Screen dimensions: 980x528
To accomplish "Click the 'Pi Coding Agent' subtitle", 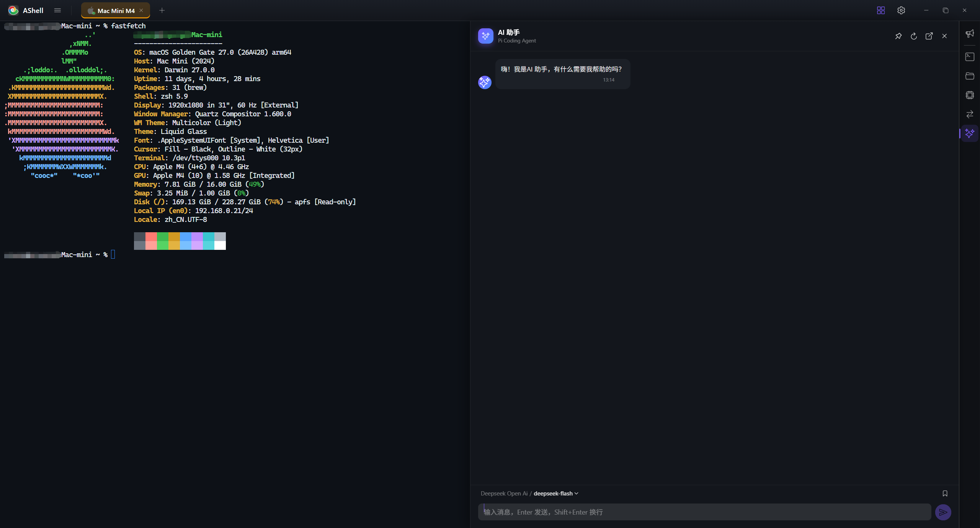I will point(517,41).
